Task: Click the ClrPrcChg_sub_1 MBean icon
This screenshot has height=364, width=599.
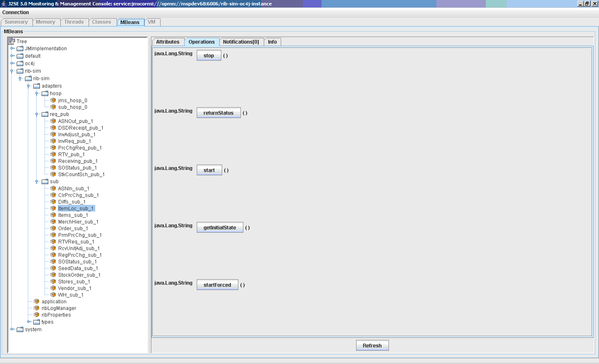Action: [x=53, y=195]
